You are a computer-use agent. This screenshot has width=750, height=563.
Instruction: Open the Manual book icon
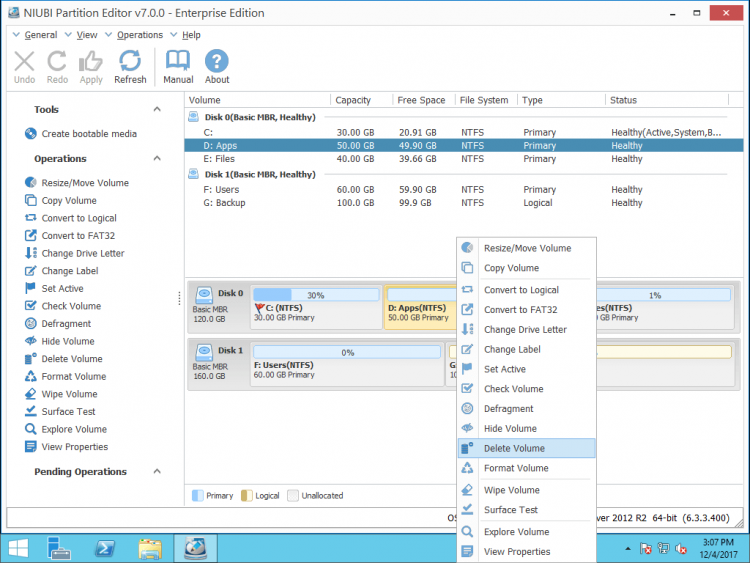(x=178, y=61)
